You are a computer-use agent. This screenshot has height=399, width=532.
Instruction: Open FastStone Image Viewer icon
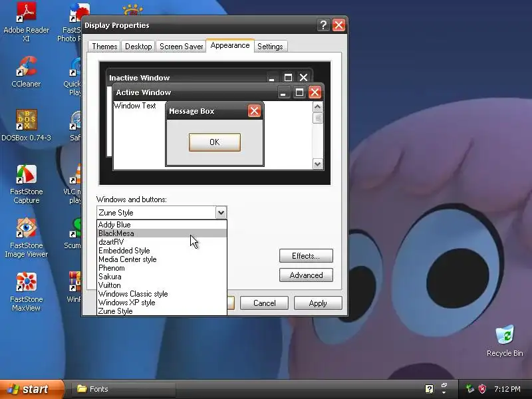pyautogui.click(x=26, y=237)
